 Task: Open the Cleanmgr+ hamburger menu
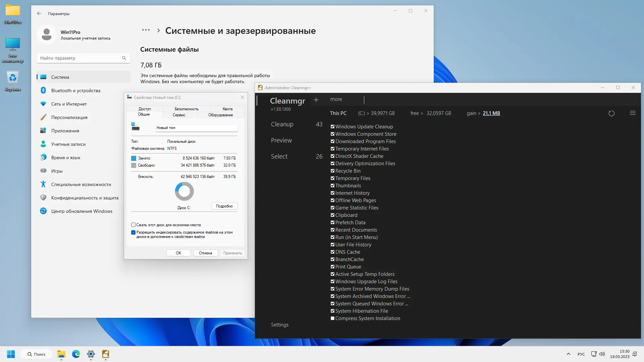[x=633, y=113]
